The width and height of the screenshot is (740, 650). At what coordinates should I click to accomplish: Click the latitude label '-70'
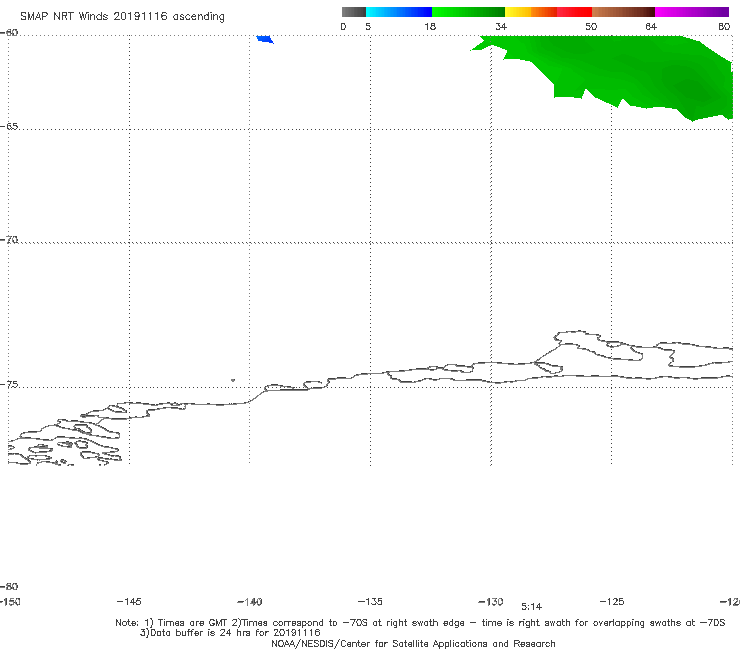9,240
